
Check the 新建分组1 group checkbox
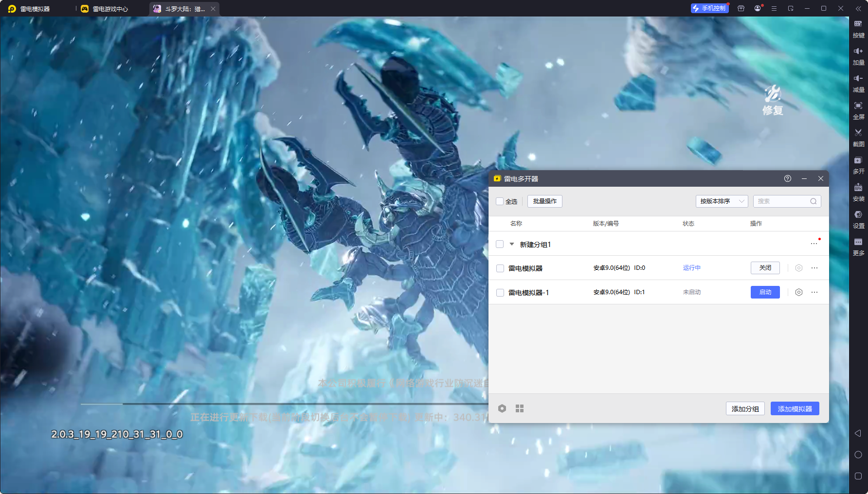[x=500, y=244]
